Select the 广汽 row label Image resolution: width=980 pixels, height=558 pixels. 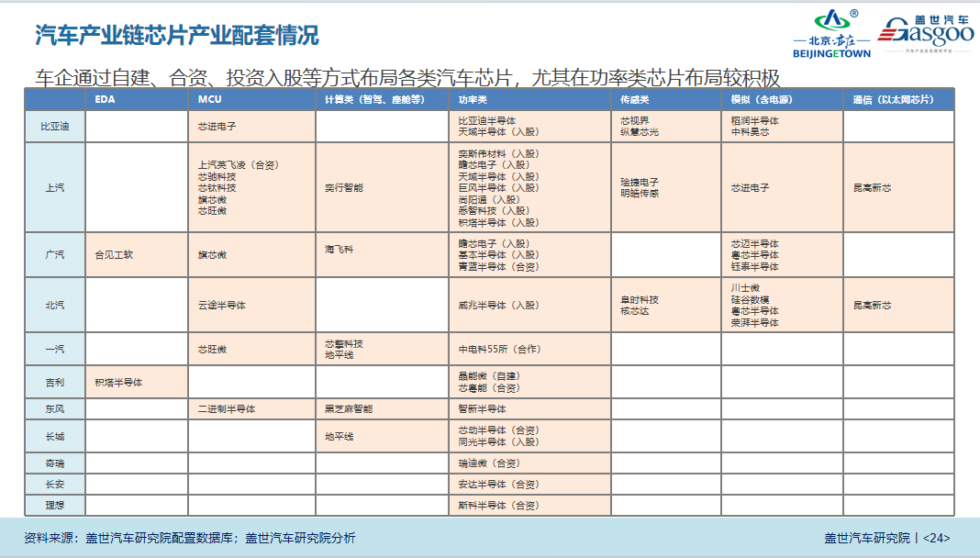[55, 254]
